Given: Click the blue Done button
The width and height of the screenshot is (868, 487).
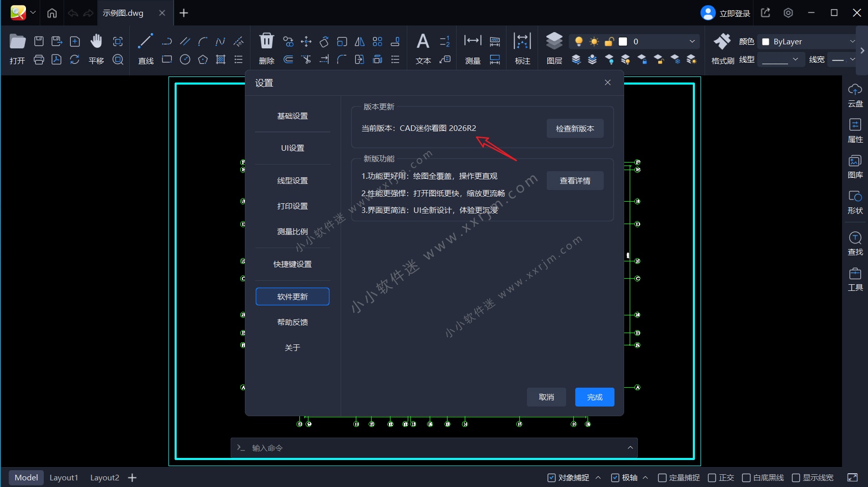Looking at the screenshot, I should point(594,397).
